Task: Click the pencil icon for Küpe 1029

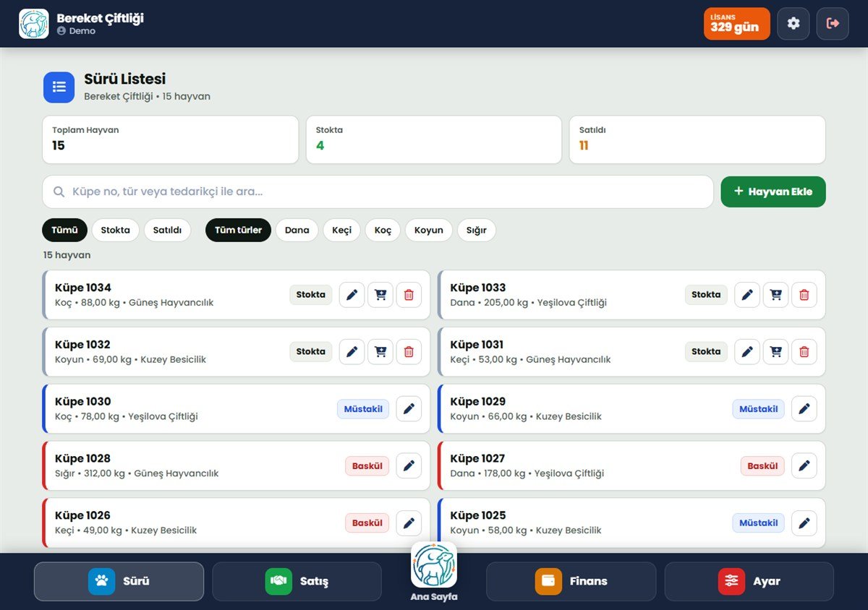Action: tap(804, 409)
